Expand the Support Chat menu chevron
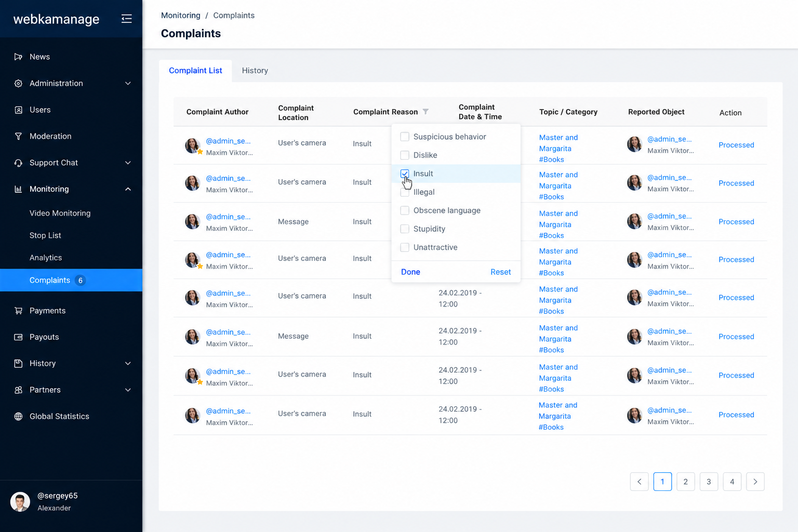Viewport: 798px width, 532px height. tap(128, 163)
